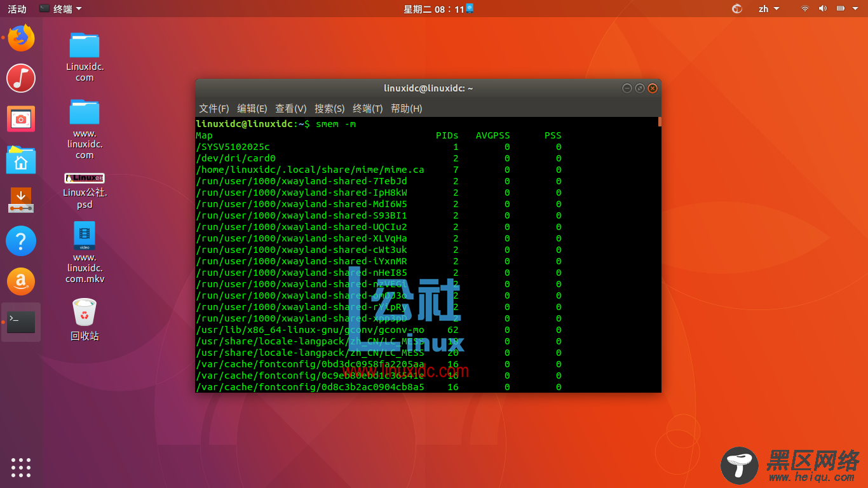This screenshot has height=488, width=868.
Task: Click the mime.ca path row
Action: (378, 170)
